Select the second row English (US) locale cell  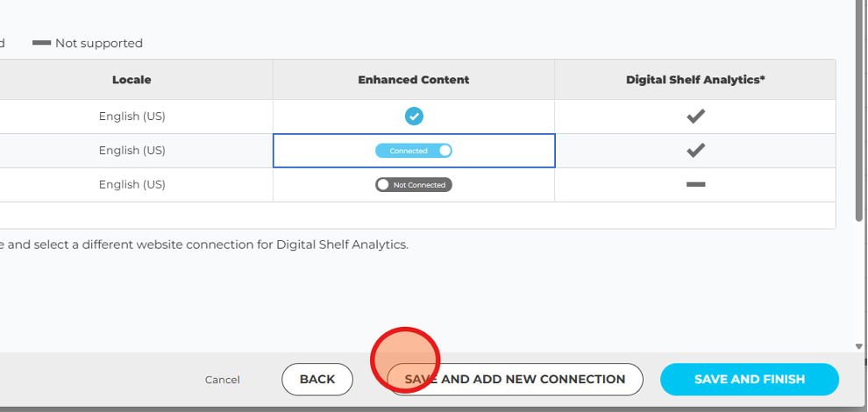coord(132,150)
